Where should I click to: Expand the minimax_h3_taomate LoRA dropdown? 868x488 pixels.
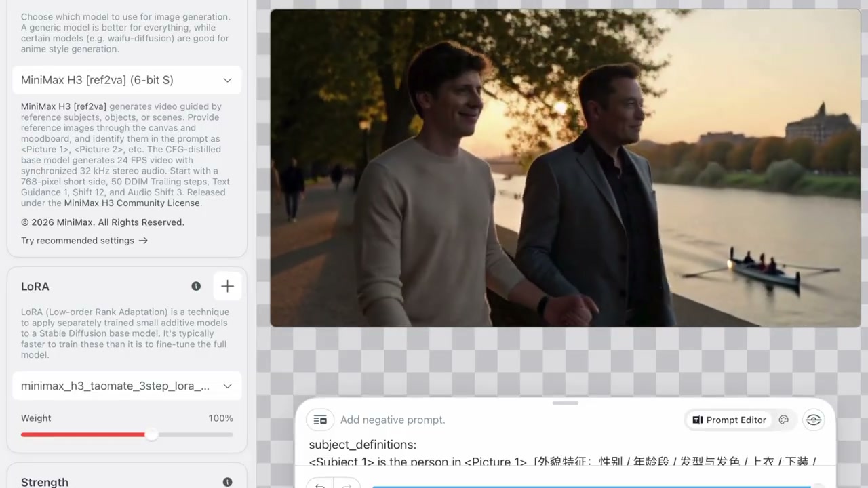(x=127, y=386)
